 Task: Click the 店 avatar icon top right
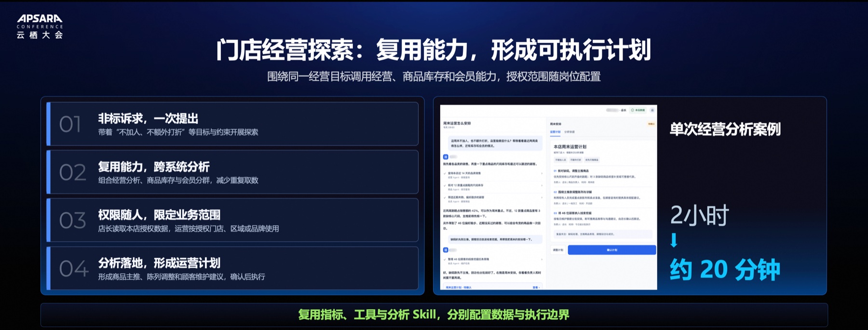tap(652, 110)
